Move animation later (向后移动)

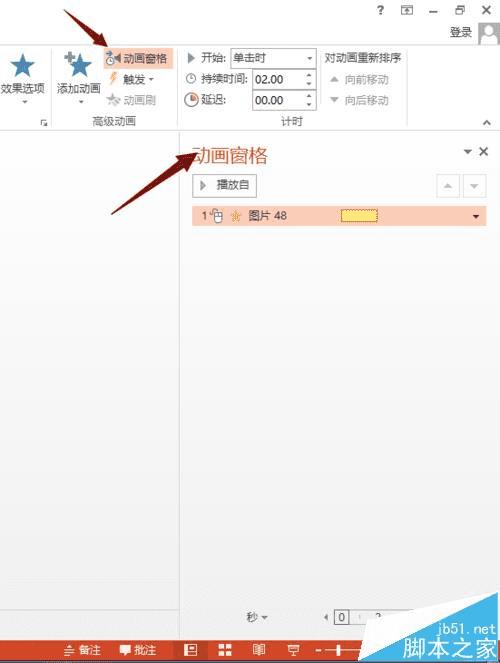[359, 100]
